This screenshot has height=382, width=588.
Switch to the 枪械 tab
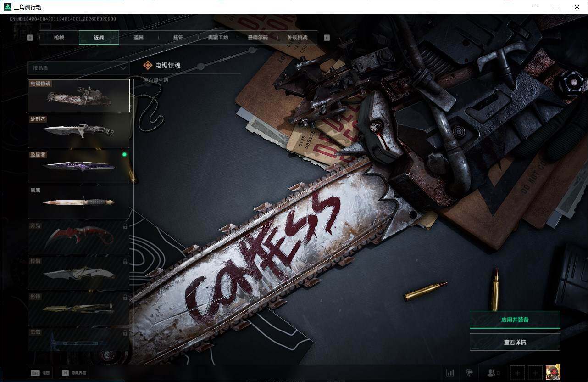59,38
